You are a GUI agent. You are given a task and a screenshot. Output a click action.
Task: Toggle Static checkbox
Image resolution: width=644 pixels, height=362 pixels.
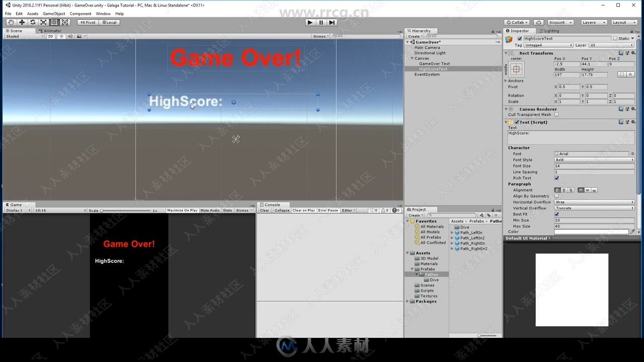615,38
